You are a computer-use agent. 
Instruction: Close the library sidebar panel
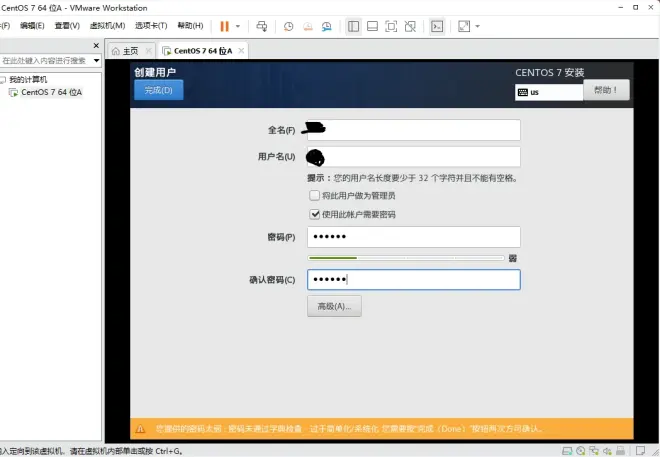pyautogui.click(x=96, y=45)
